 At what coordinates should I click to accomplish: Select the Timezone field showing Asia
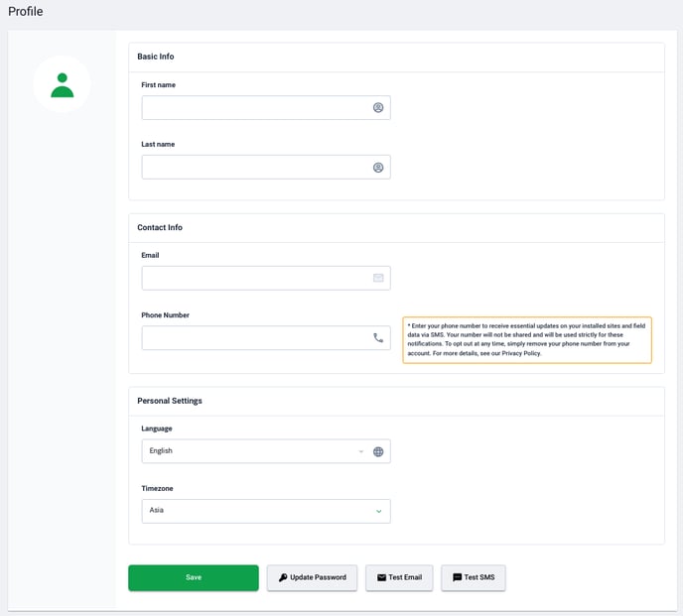(266, 511)
